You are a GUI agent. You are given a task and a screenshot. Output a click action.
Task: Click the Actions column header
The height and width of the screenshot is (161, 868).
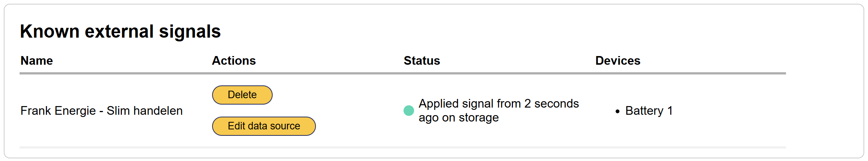(x=234, y=61)
